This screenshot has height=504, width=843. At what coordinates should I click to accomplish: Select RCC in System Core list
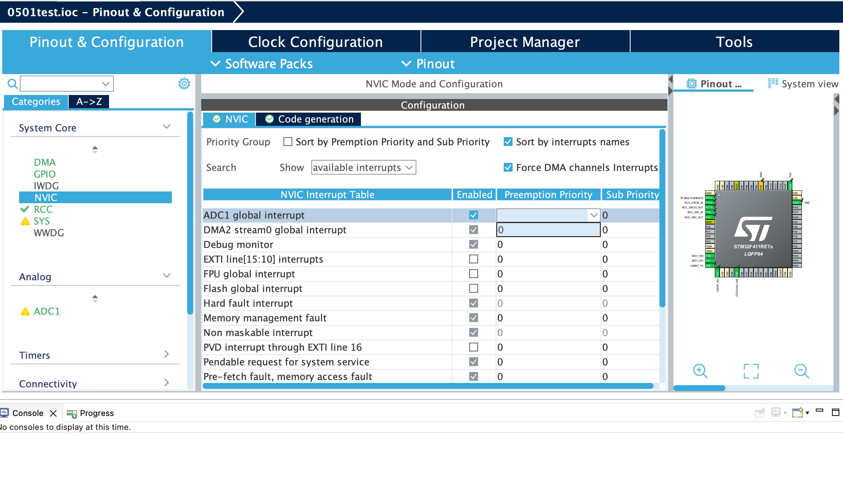pos(43,209)
